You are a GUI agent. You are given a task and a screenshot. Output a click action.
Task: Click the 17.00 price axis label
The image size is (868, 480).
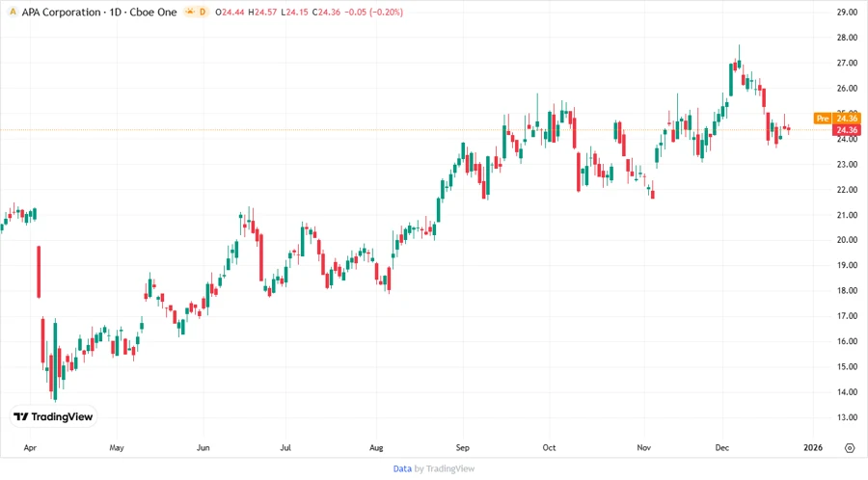click(847, 316)
